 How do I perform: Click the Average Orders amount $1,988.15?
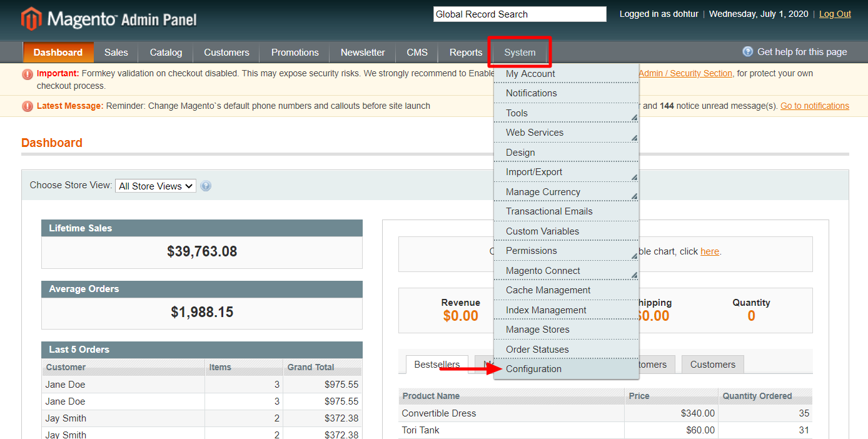point(202,312)
